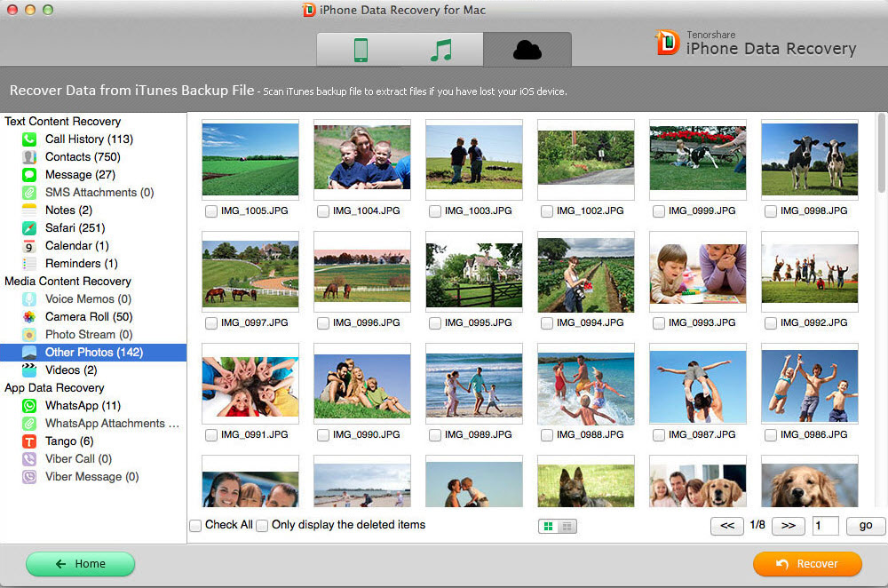This screenshot has height=588, width=888.
Task: Go to next page with >> button
Action: point(788,526)
